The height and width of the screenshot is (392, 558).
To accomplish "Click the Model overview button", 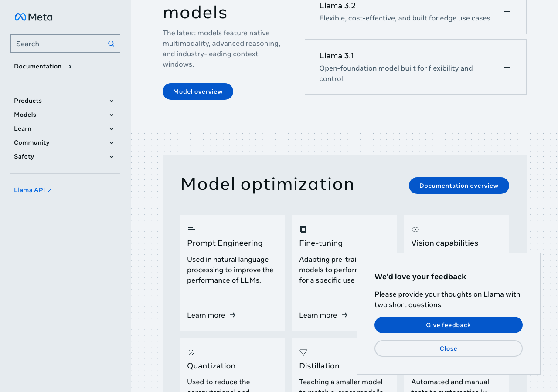I will pos(198,91).
